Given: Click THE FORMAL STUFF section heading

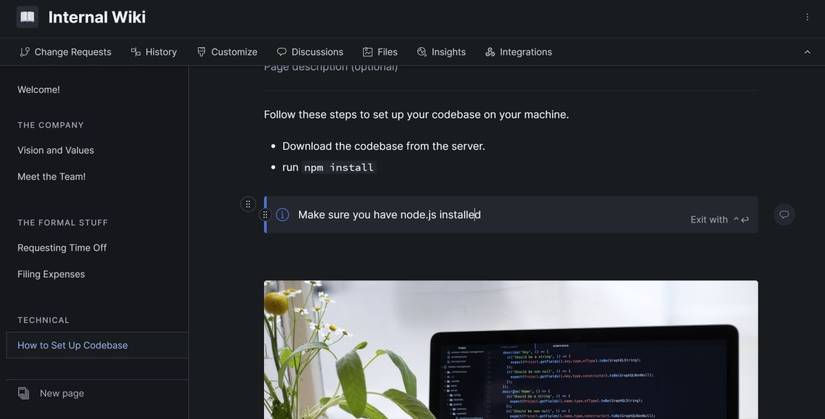Looking at the screenshot, I should (x=63, y=222).
